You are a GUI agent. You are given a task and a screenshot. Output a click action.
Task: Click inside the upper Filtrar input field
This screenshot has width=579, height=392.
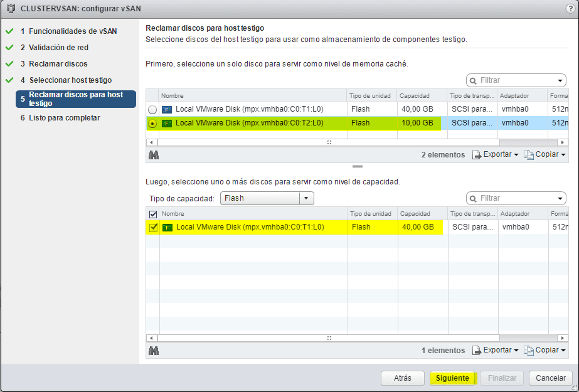pos(502,80)
